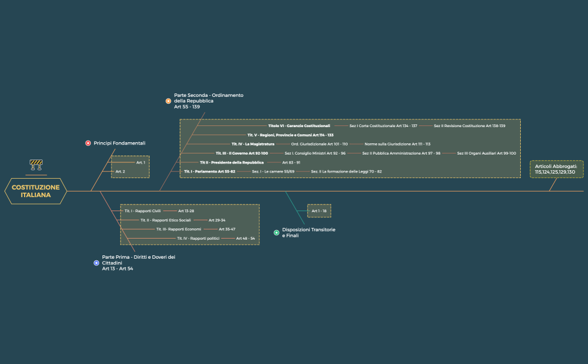Click Sez III Organi Ausiliari Art 99-100
Screen dimensions: 588x364
point(486,153)
